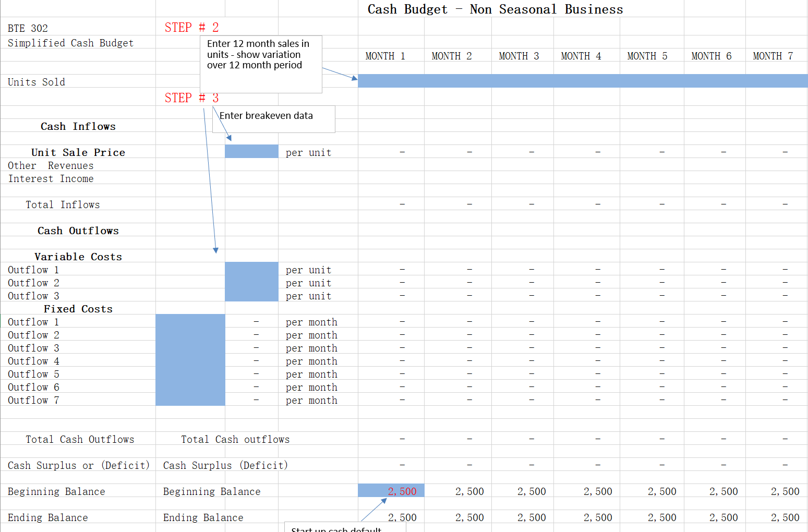Select the BTE 302 cell

[x=27, y=28]
